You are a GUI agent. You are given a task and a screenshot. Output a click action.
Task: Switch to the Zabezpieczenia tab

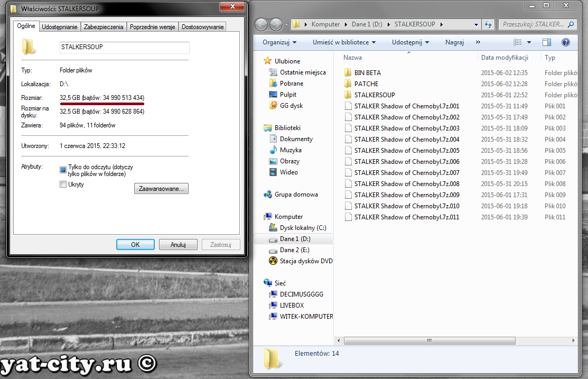(104, 27)
